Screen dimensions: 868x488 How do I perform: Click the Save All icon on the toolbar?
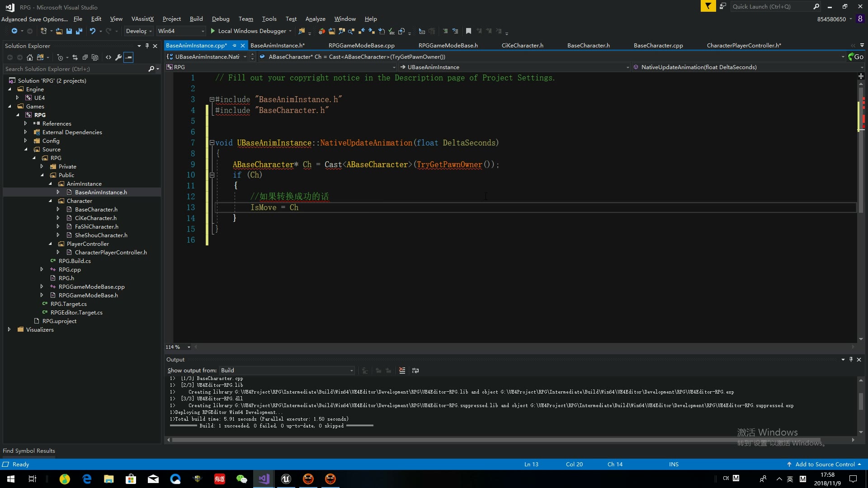click(x=79, y=31)
